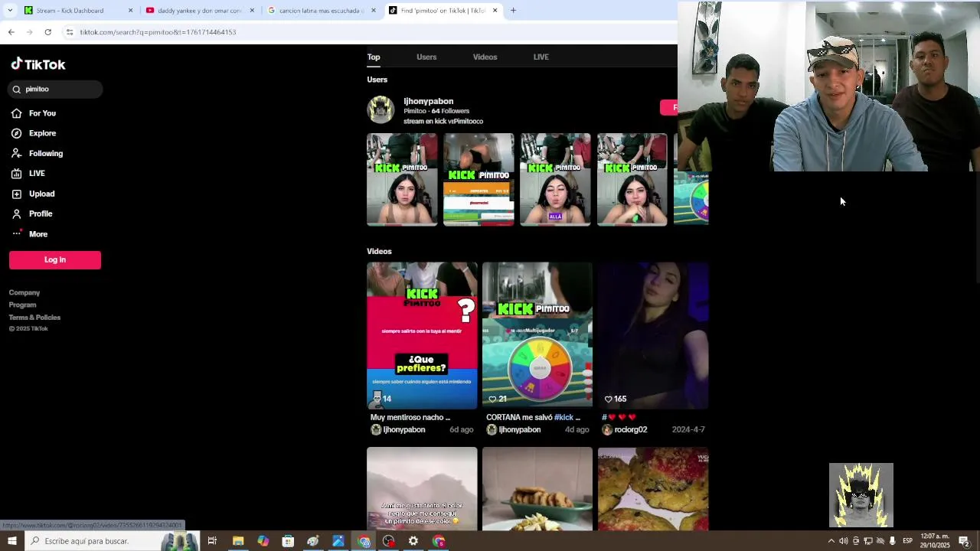Close the daddy yankee YouTube tab
980x551 pixels.
[252, 11]
